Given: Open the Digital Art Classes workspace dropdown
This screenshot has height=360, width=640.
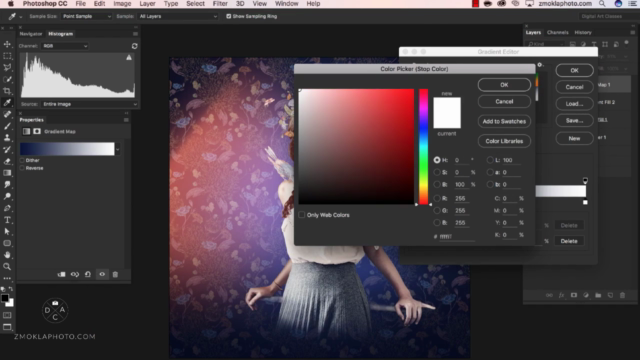Looking at the screenshot, I should [x=607, y=16].
